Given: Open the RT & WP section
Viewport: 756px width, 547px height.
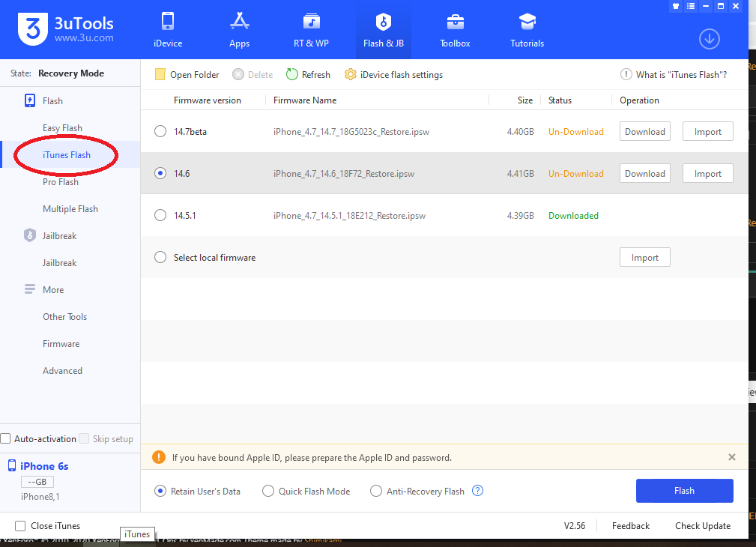Looking at the screenshot, I should tap(311, 30).
